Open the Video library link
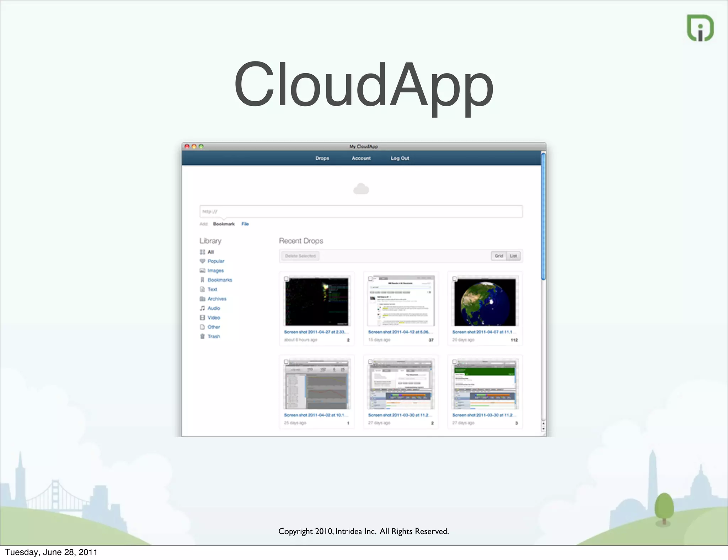This screenshot has height=560, width=728. click(x=214, y=318)
